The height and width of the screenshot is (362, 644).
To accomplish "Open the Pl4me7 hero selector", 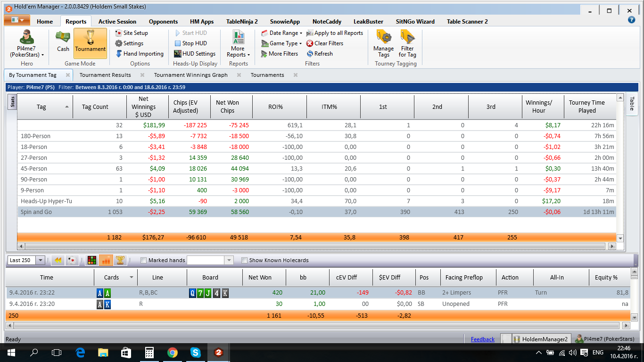I will (x=27, y=44).
